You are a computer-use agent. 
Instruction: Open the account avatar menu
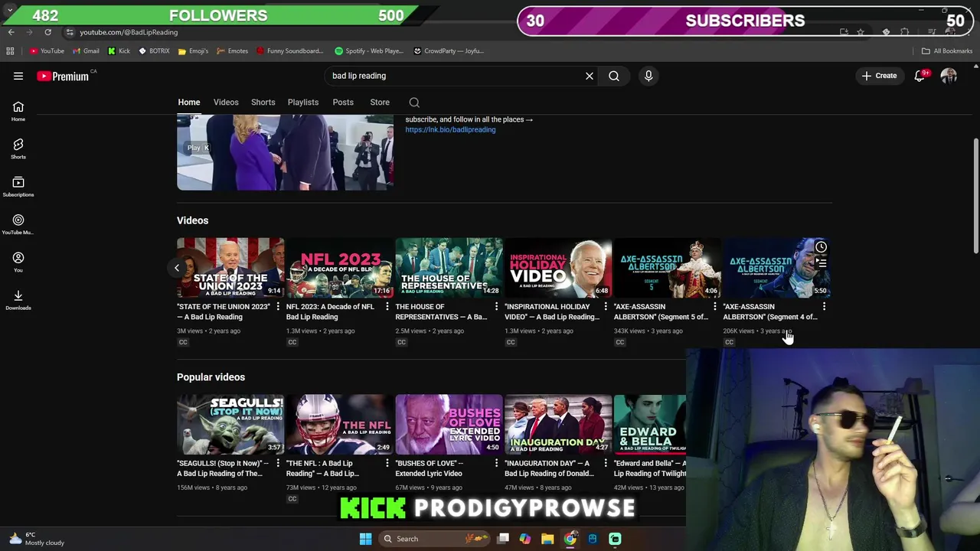click(x=949, y=76)
